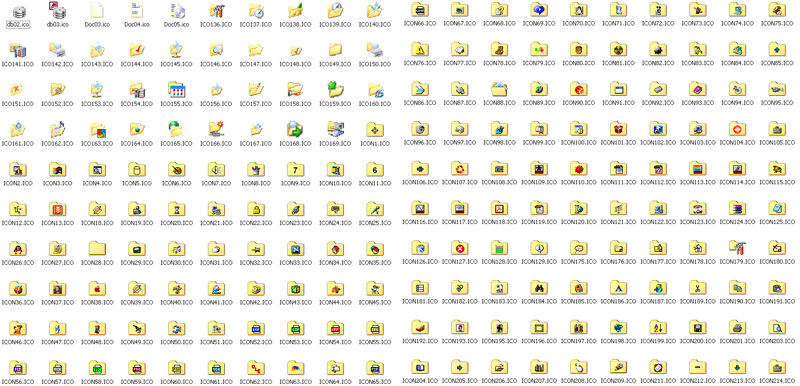The height and width of the screenshot is (386, 800).
Task: Select the ICON205.ICO folder with right arrow
Action: (x=460, y=366)
